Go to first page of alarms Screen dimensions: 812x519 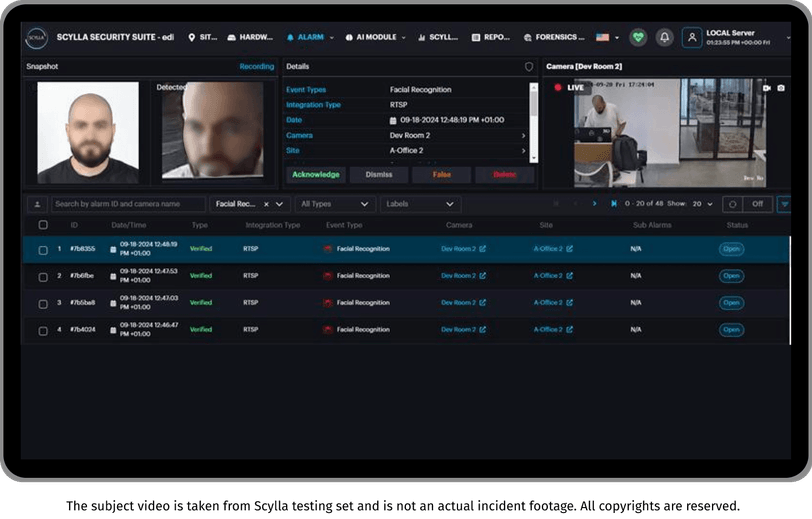[556, 204]
